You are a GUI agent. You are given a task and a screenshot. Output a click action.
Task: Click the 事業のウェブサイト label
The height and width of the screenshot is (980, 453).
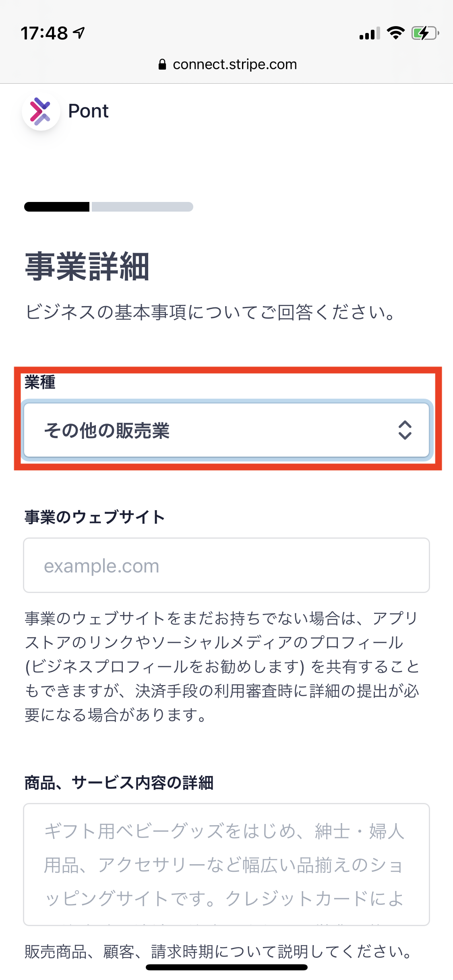95,517
